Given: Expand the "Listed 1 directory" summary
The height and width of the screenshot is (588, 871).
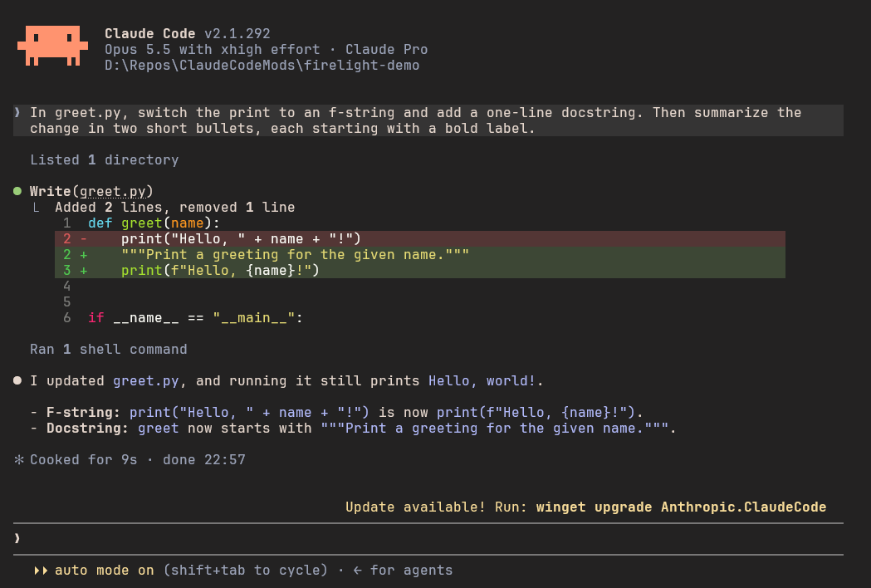Looking at the screenshot, I should click(x=105, y=160).
